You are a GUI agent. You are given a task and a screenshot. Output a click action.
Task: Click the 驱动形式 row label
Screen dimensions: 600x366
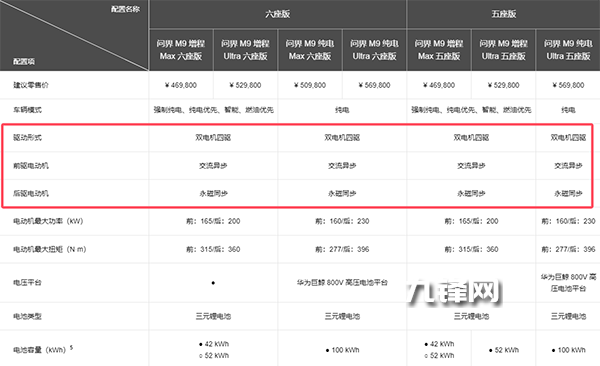[x=28, y=137]
